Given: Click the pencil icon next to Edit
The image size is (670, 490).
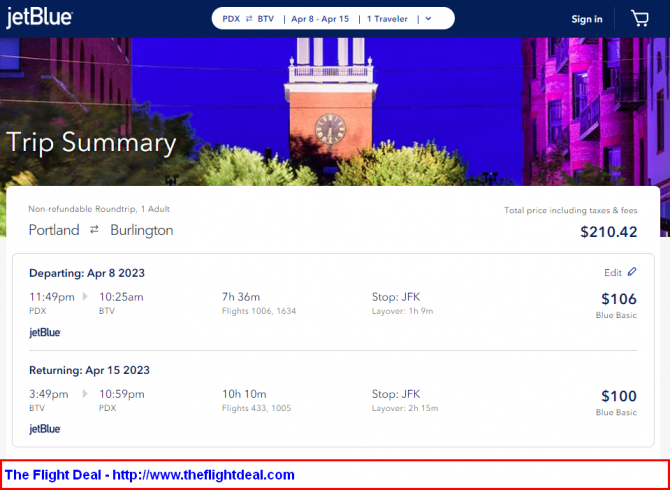Looking at the screenshot, I should click(x=632, y=272).
